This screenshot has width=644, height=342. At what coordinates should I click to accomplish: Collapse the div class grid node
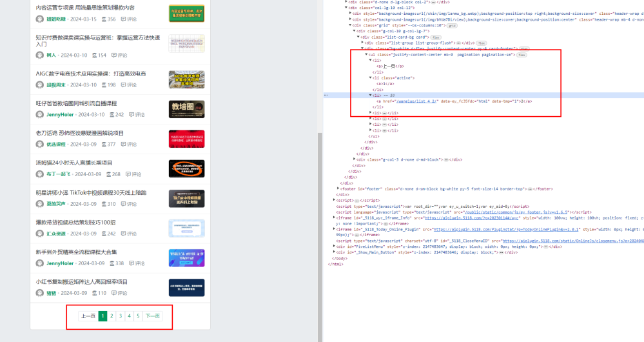tap(350, 25)
